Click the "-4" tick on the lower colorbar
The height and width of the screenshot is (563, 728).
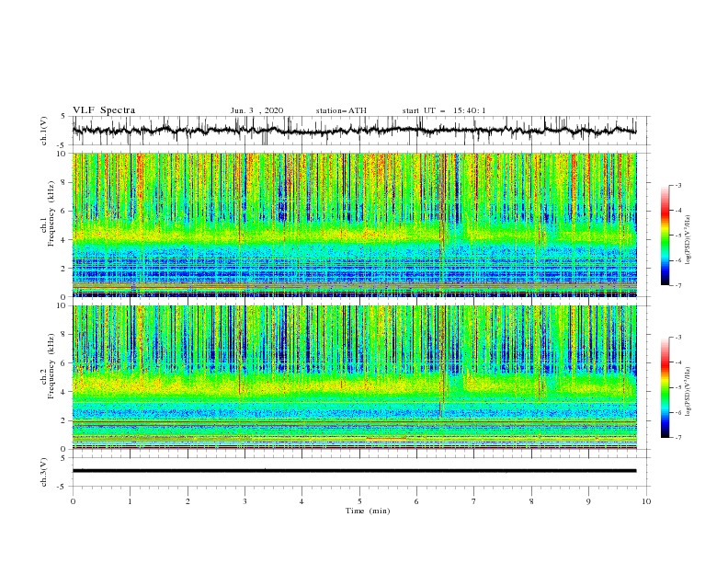coord(678,362)
